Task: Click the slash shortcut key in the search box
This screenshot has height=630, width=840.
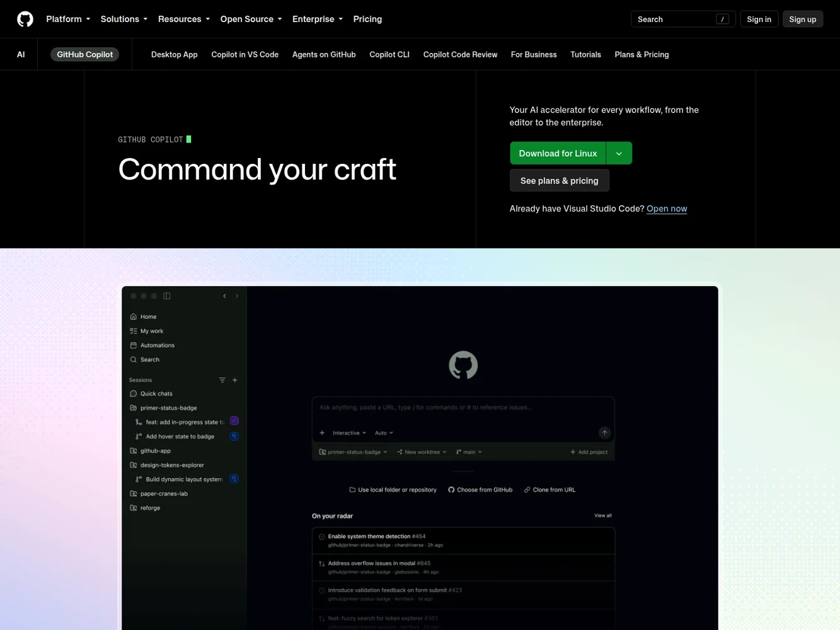Action: (x=722, y=19)
